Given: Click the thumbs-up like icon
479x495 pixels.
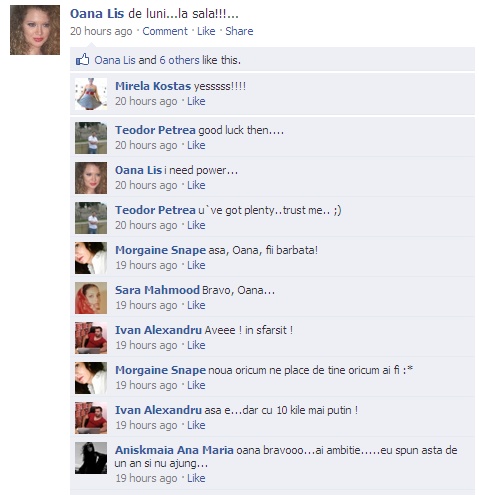Looking at the screenshot, I should click(x=82, y=60).
